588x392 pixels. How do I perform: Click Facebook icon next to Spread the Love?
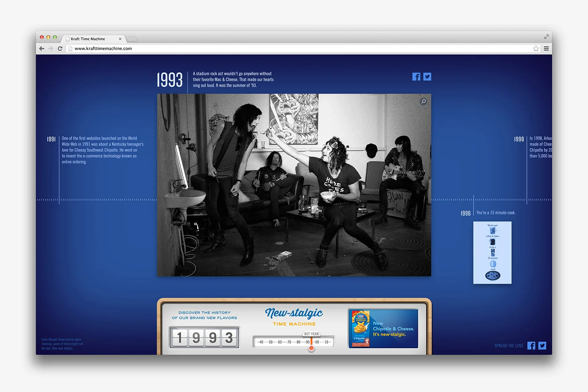click(531, 346)
